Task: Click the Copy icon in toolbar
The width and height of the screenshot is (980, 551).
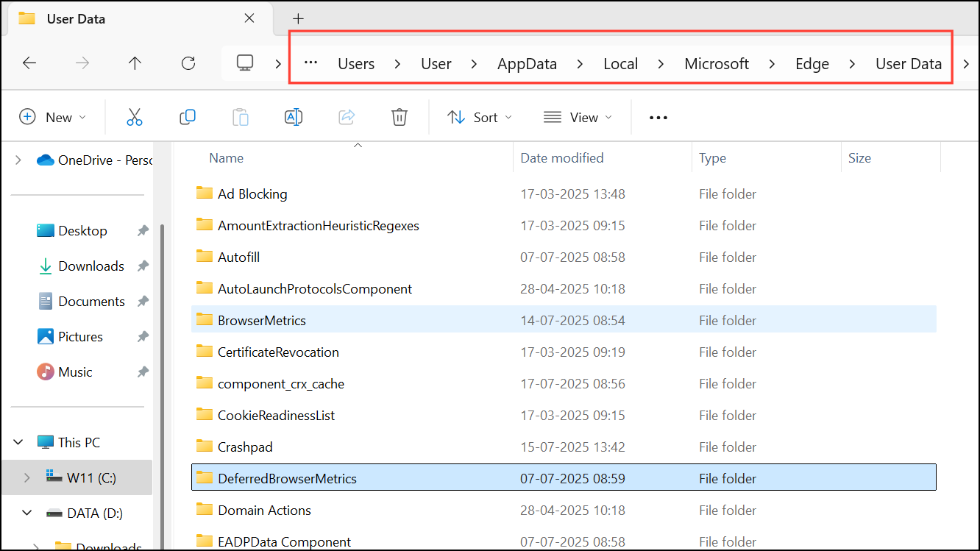Action: (x=188, y=117)
